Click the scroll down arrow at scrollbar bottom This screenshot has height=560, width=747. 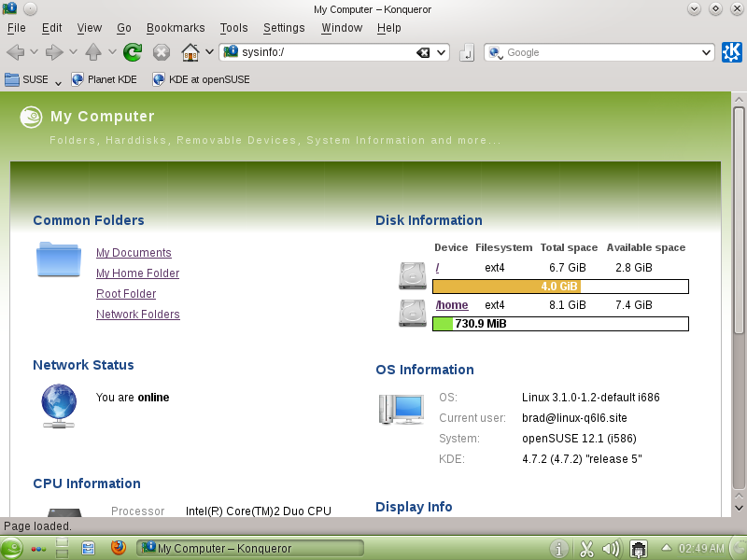click(x=739, y=508)
